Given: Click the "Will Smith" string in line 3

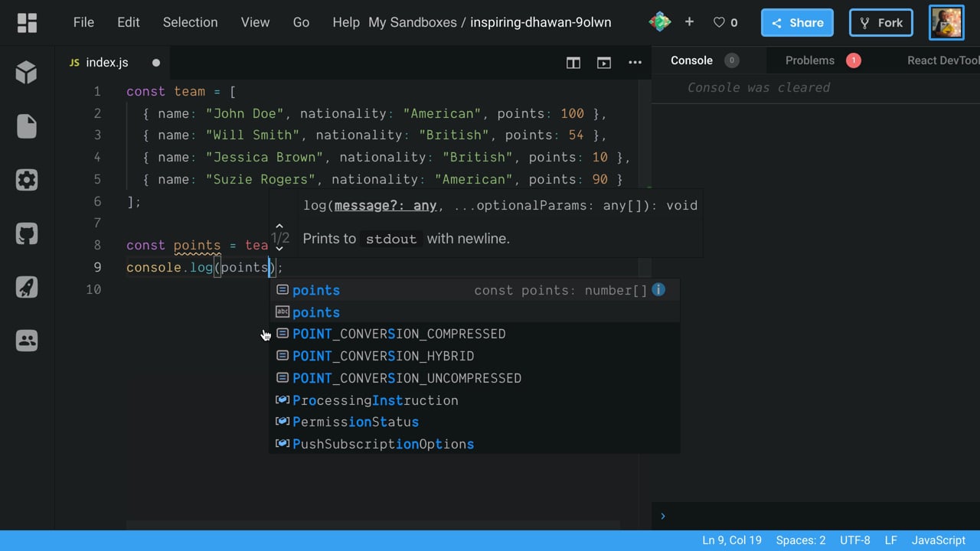Looking at the screenshot, I should (253, 135).
